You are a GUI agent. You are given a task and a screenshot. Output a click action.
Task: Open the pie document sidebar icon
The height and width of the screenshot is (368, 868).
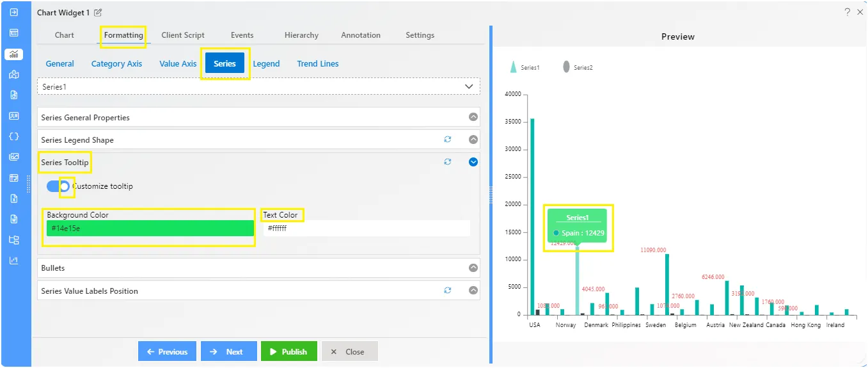pyautogui.click(x=14, y=95)
